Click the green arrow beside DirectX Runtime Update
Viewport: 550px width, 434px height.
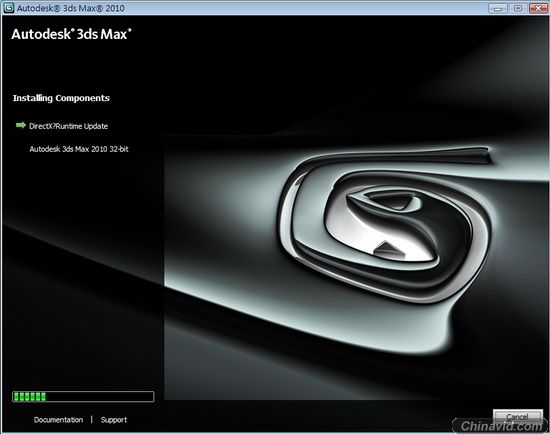pyautogui.click(x=21, y=125)
